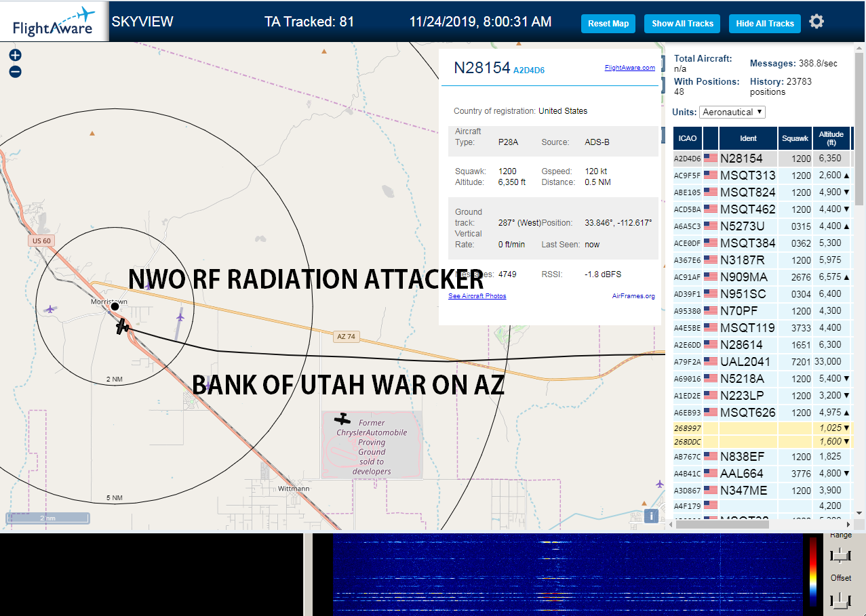
Task: Select the purple aircraft west of Morristown
Action: 50,309
